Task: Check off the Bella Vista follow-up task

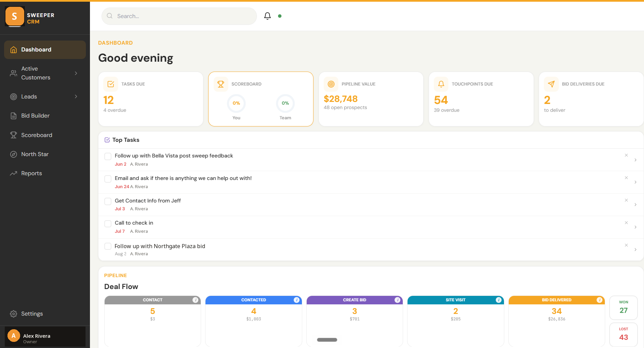Action: coord(108,156)
